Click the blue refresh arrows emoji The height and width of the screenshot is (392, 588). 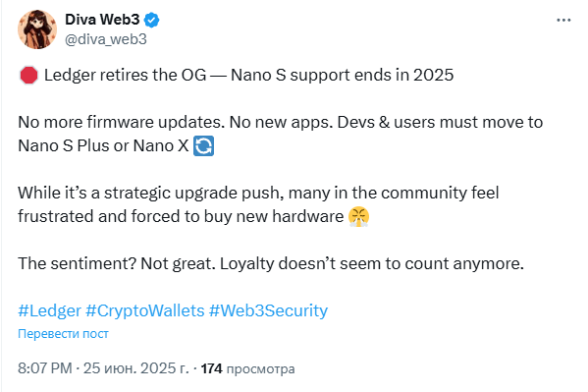pyautogui.click(x=203, y=145)
